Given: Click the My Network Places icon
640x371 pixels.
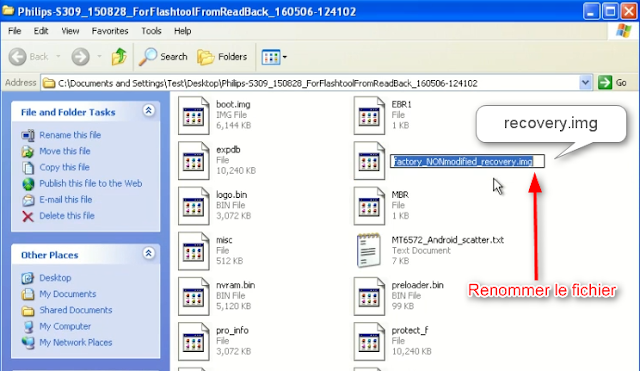Looking at the screenshot, I should click(28, 343).
